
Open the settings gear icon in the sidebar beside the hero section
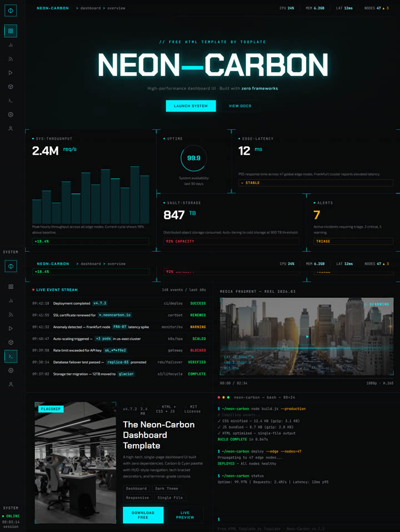11,115
